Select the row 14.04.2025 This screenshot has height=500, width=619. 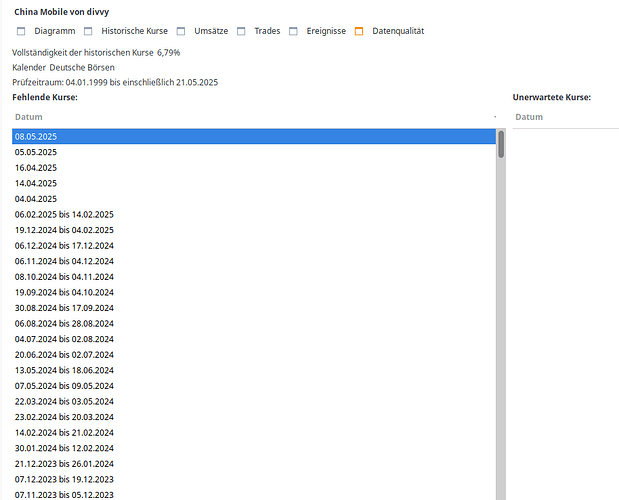coord(254,183)
